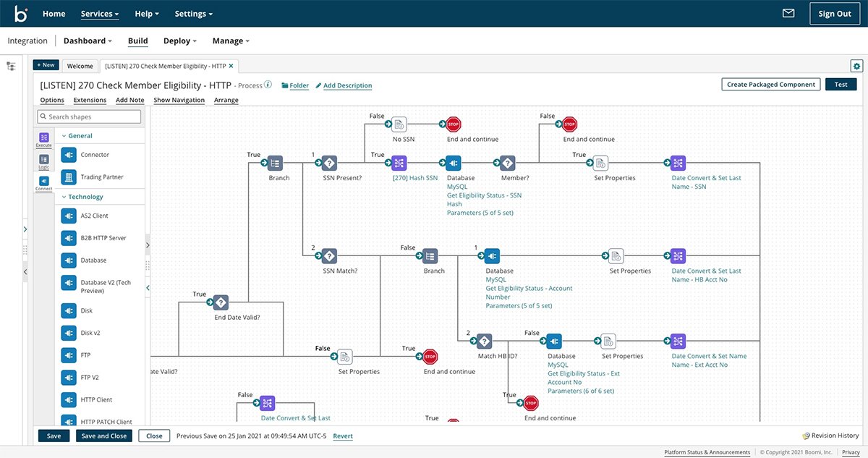Switch to the Logic shapes category
Image resolution: width=868 pixels, height=458 pixels.
coord(44,161)
